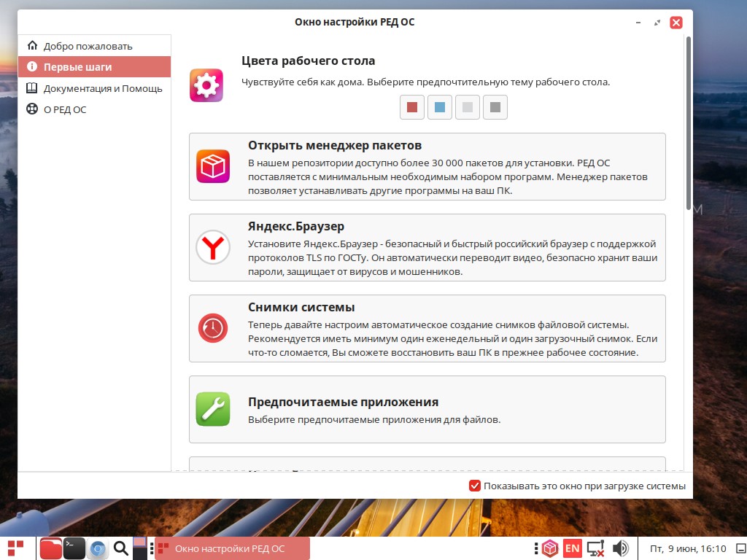Click the home icon beside Добро пожаловать
Screen dimensions: 747x560
point(32,46)
